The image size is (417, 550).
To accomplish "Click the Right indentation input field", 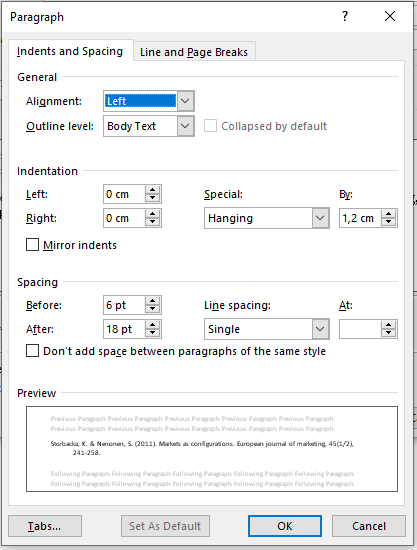I will [x=125, y=218].
